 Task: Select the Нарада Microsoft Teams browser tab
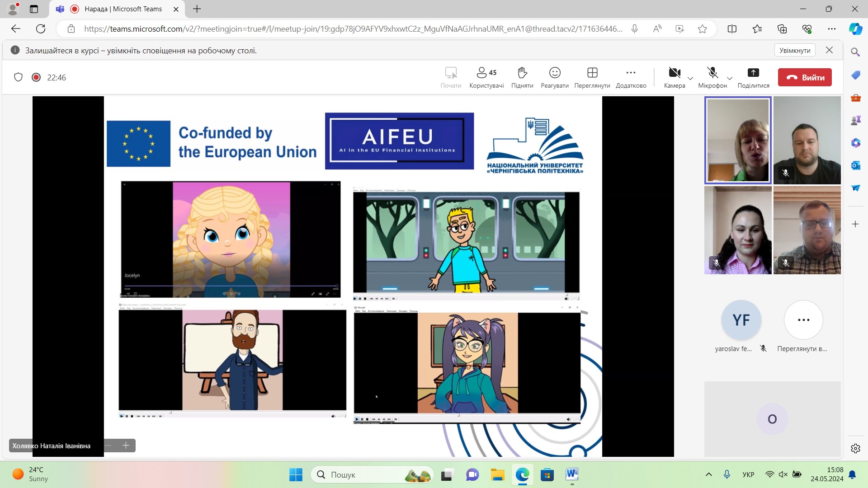click(x=123, y=9)
